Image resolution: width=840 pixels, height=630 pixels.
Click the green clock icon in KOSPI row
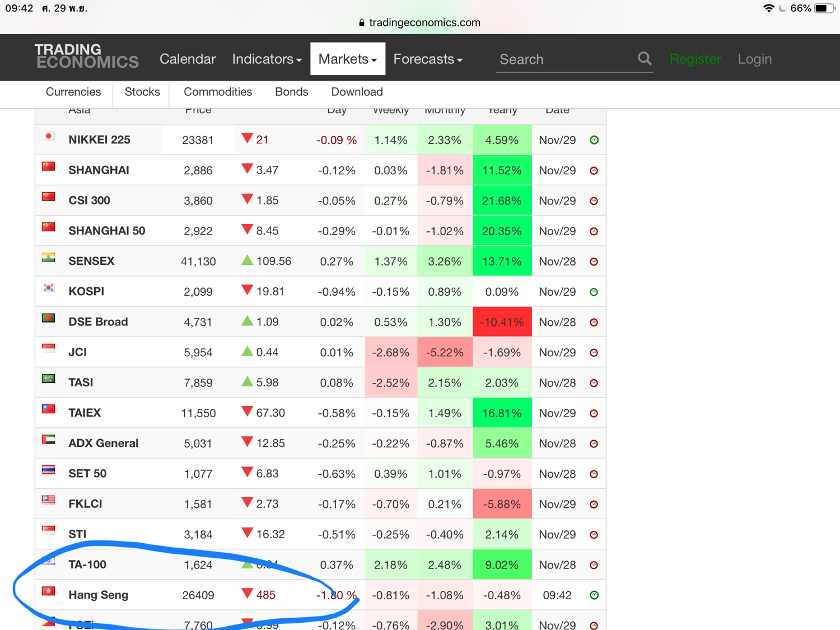(594, 292)
